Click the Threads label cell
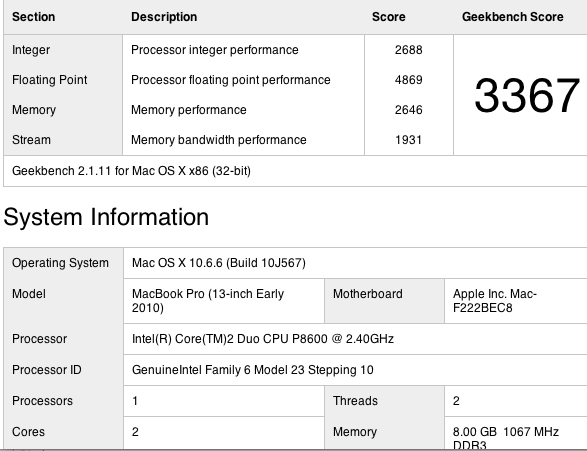 pos(384,401)
